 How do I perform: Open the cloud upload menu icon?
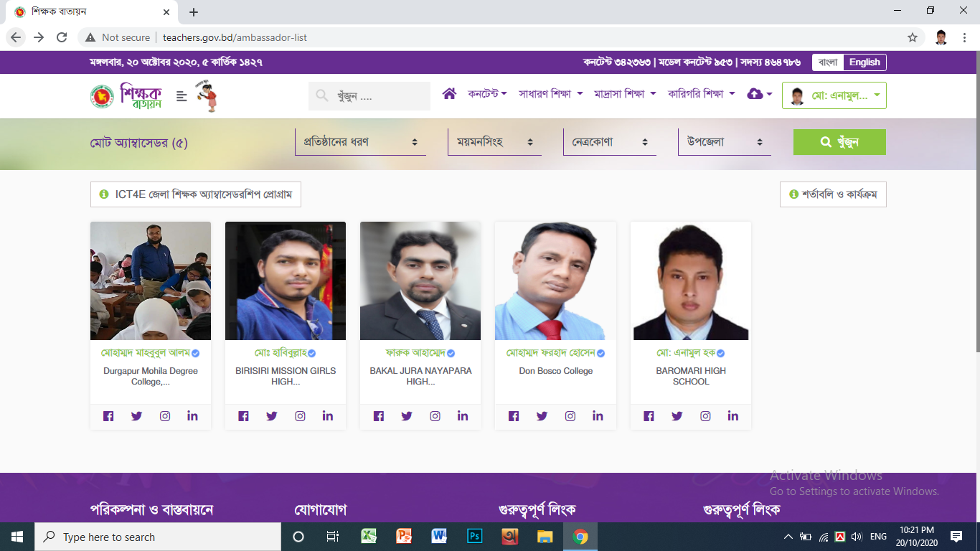point(759,94)
